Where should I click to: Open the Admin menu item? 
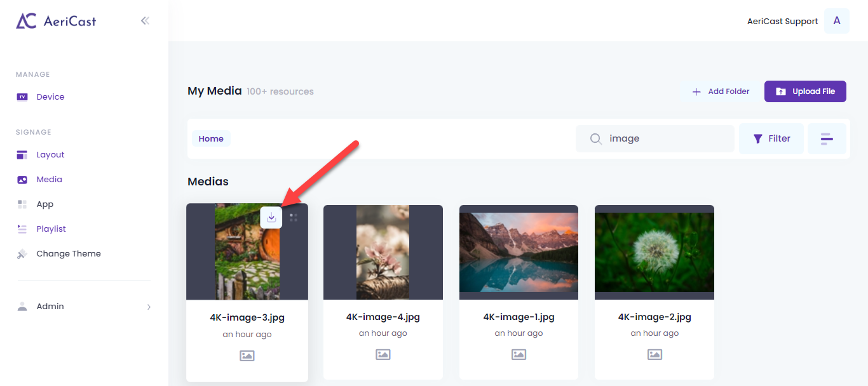click(50, 307)
